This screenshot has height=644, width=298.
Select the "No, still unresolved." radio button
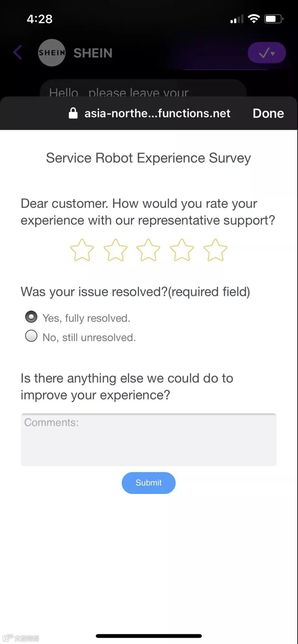31,336
